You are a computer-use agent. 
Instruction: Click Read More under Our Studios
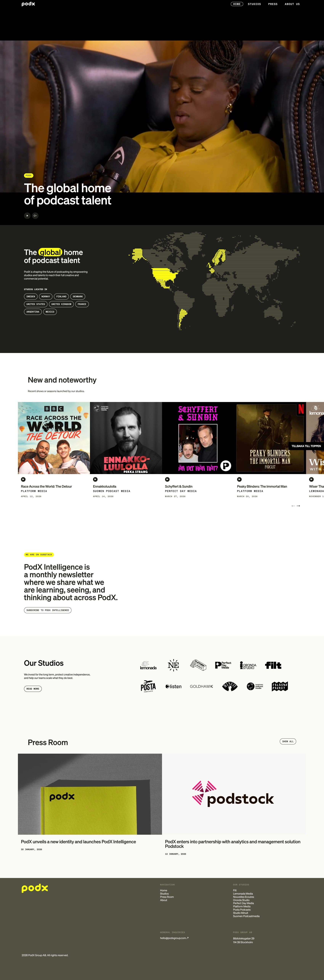pos(33,689)
